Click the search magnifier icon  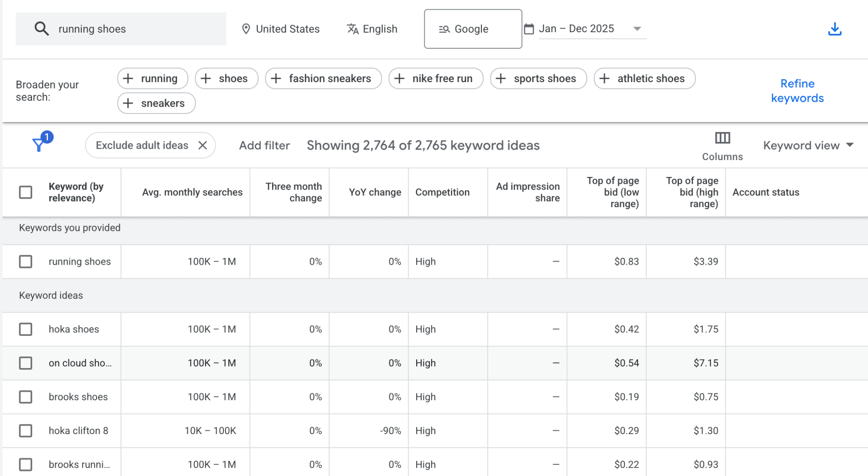tap(42, 28)
